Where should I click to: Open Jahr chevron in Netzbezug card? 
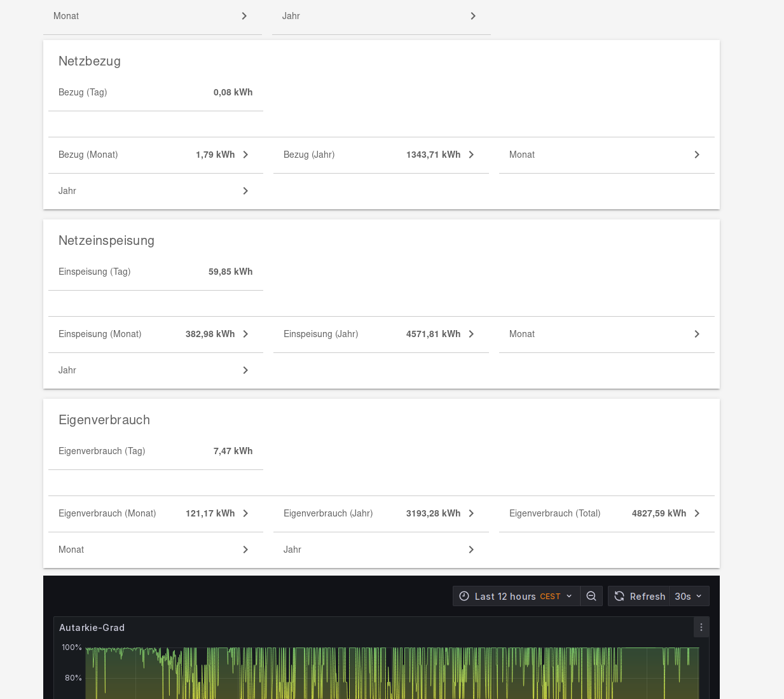[245, 191]
